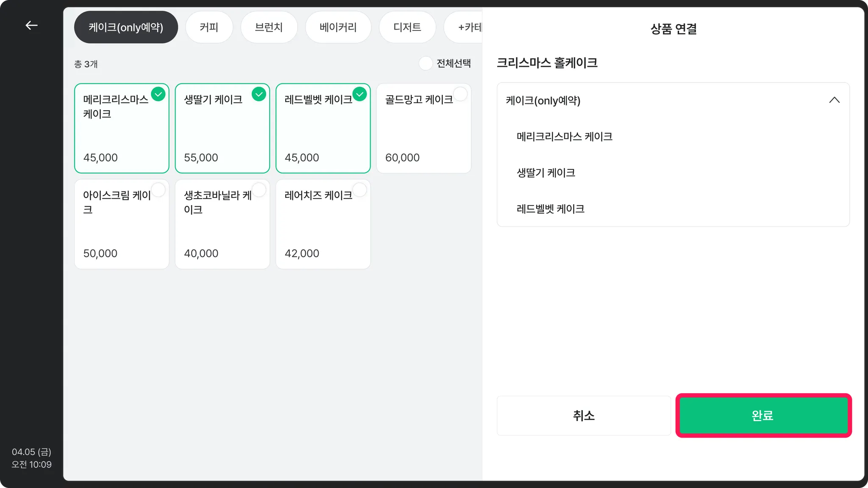Image resolution: width=868 pixels, height=488 pixels.
Task: Collapse the 케이크(only예약) chevron
Action: point(834,100)
